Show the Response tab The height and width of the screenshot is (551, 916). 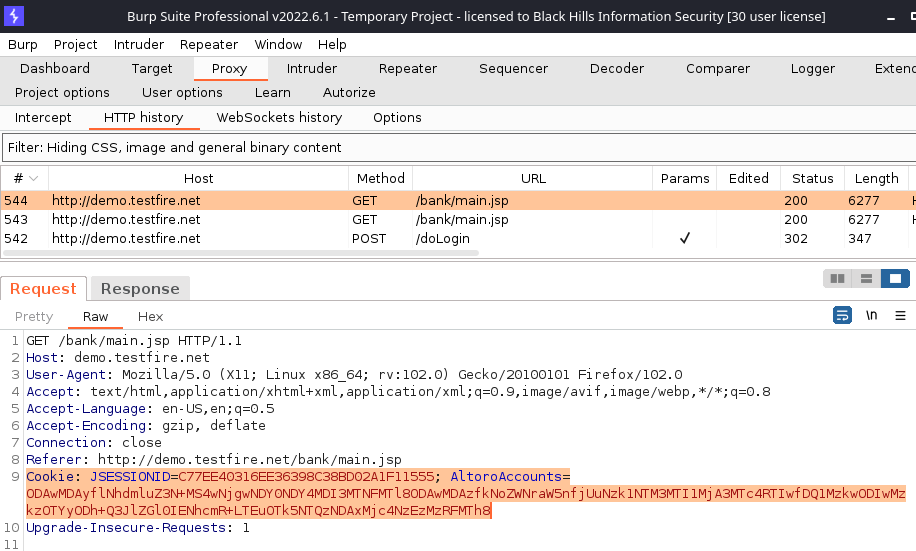tap(140, 288)
